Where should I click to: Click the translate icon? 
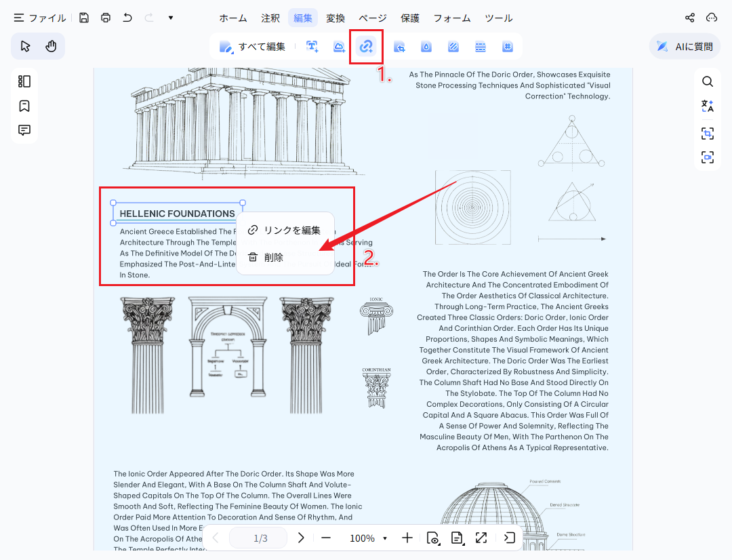708,106
